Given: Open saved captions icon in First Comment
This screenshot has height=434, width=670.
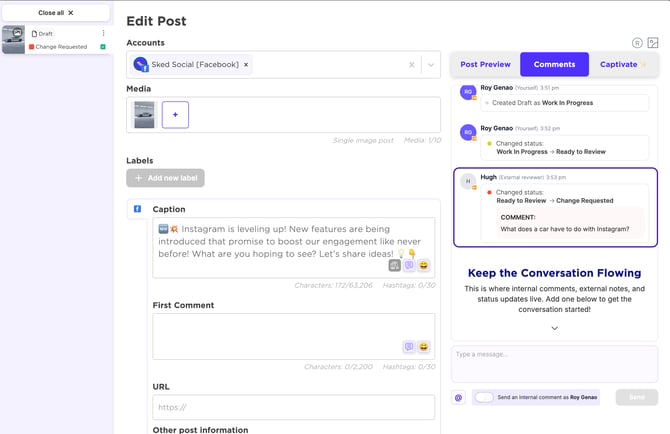Looking at the screenshot, I should tap(409, 347).
